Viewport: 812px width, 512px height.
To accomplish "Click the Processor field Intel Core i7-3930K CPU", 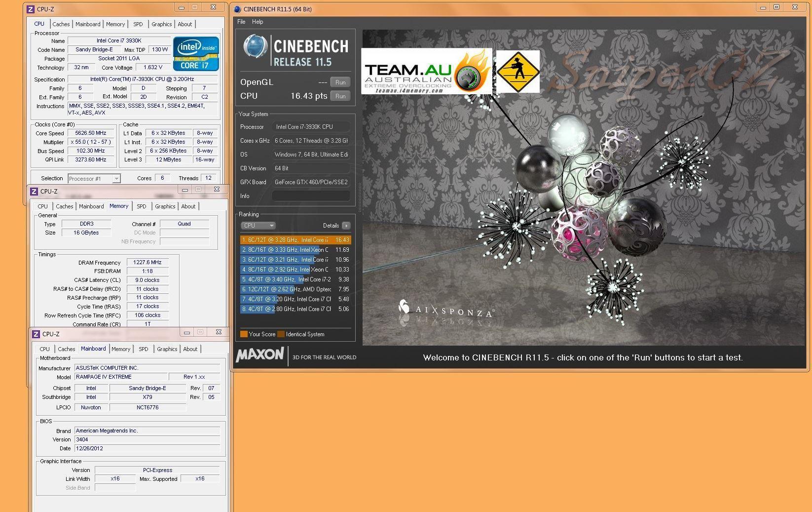I will click(x=311, y=127).
